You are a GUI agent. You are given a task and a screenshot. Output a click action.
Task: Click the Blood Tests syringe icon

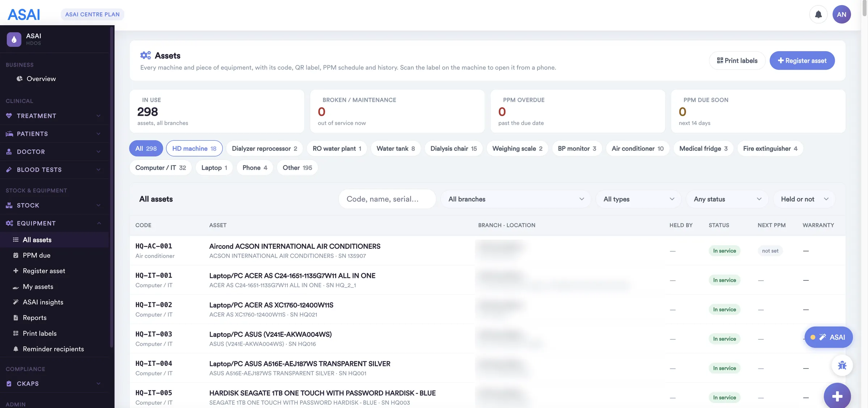(9, 170)
